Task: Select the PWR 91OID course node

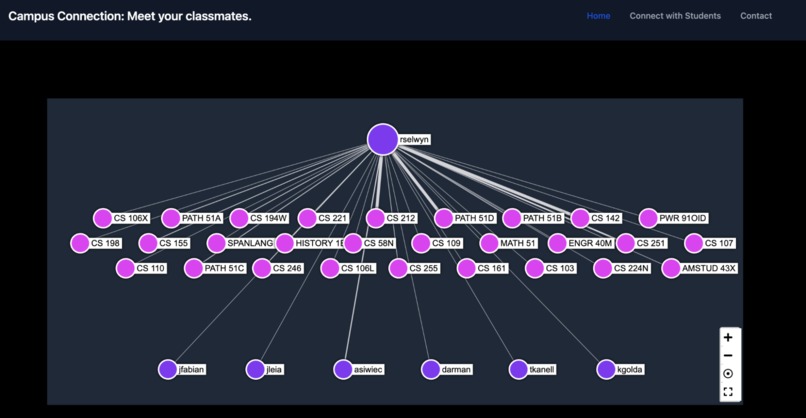Action: pyautogui.click(x=648, y=218)
